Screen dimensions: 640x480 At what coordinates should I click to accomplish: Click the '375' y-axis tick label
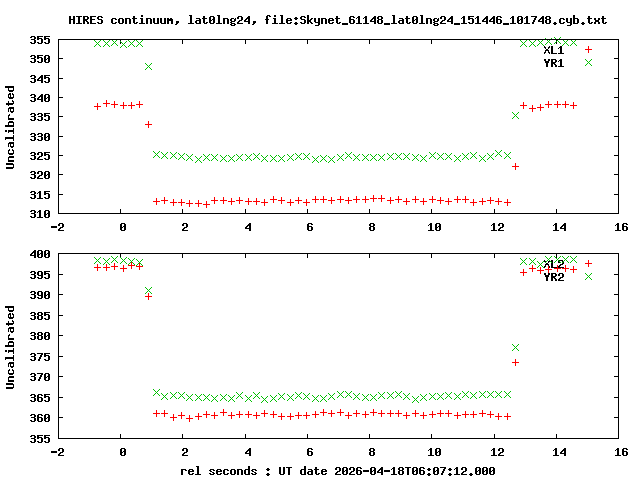(x=40, y=357)
